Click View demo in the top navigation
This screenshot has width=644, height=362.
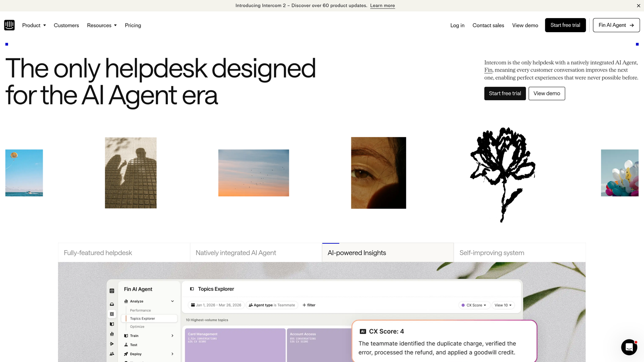coord(525,25)
